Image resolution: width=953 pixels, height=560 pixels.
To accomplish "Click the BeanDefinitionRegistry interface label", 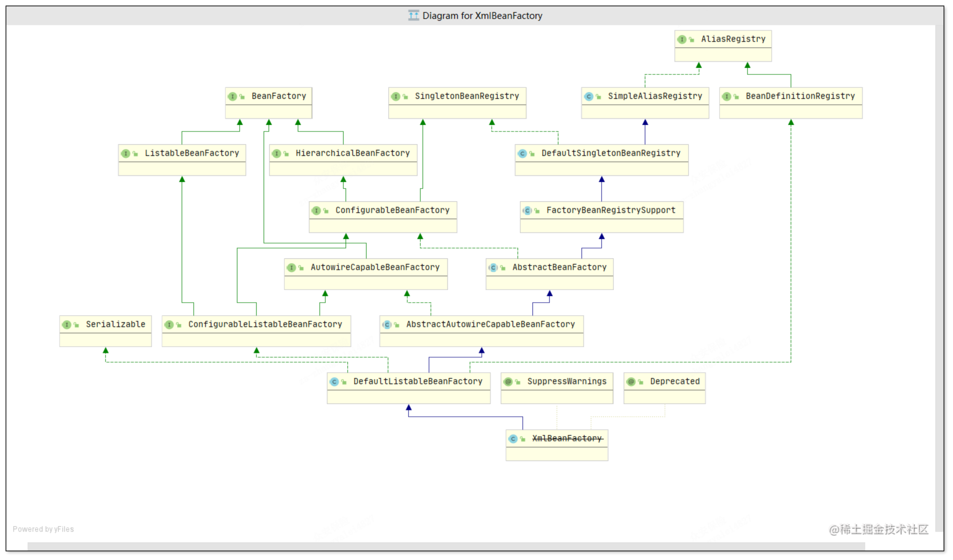I will click(800, 96).
